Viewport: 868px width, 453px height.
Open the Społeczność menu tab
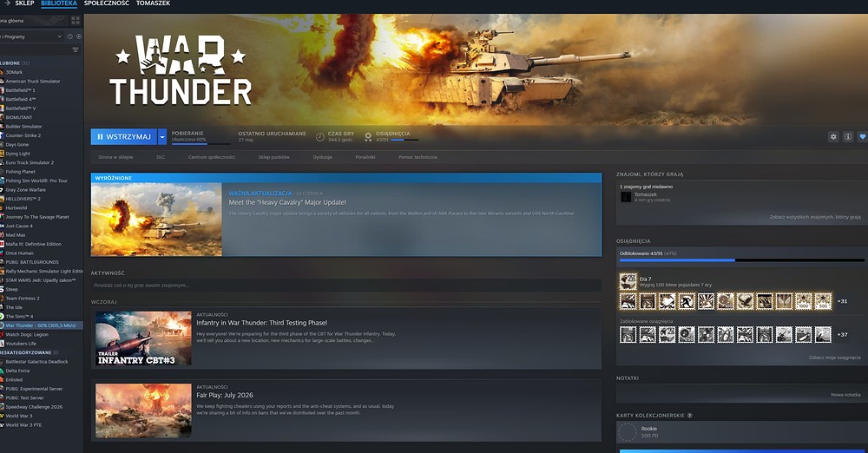pos(106,3)
